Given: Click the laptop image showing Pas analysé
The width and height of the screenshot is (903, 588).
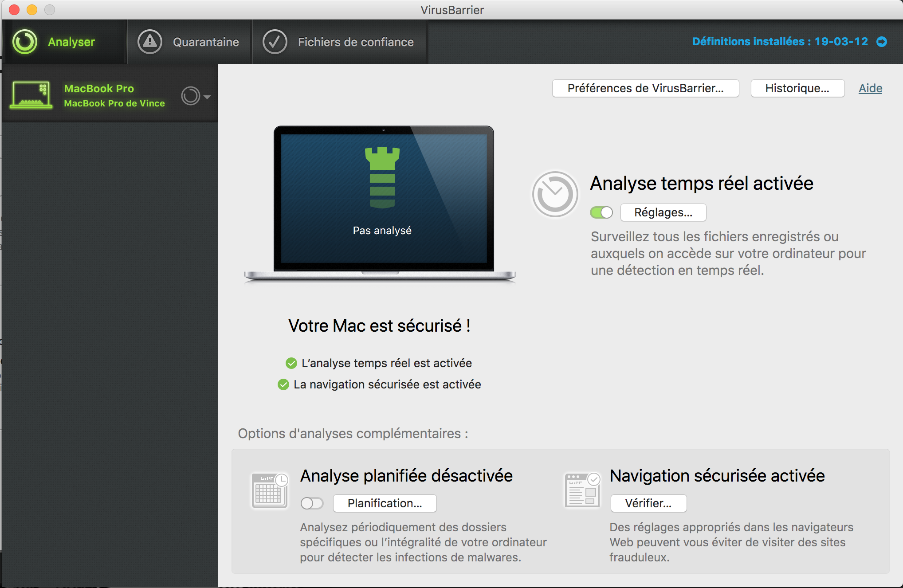Looking at the screenshot, I should [383, 202].
